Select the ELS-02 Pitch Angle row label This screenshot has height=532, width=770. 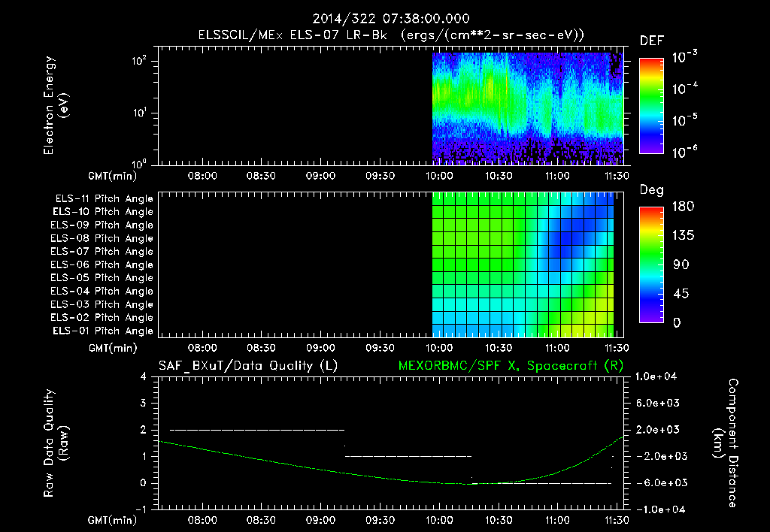click(x=102, y=318)
